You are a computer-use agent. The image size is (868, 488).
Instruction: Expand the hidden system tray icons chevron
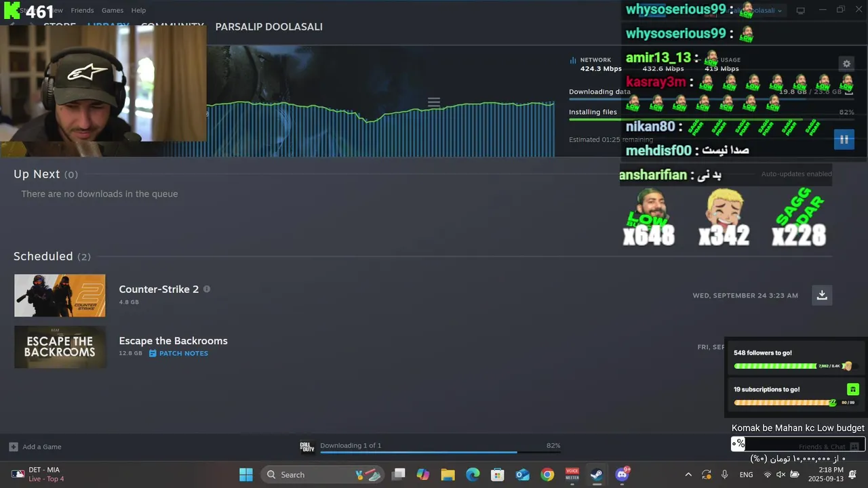[688, 474]
